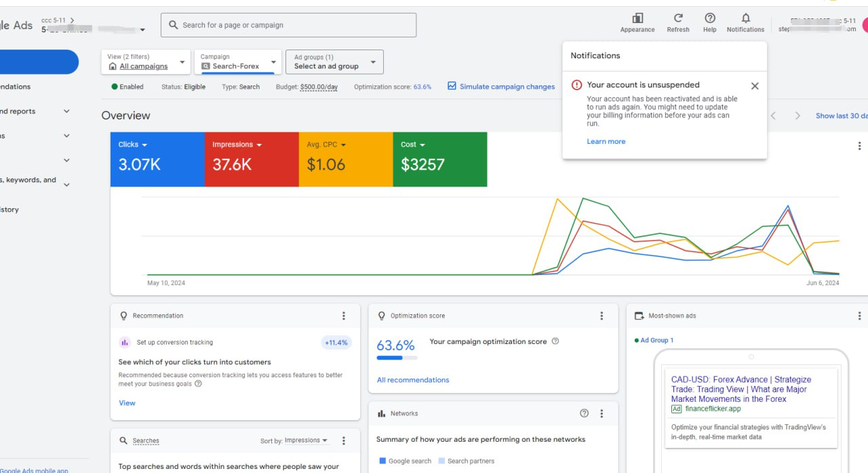Click help icon beside campaign optimization score

[x=555, y=341]
